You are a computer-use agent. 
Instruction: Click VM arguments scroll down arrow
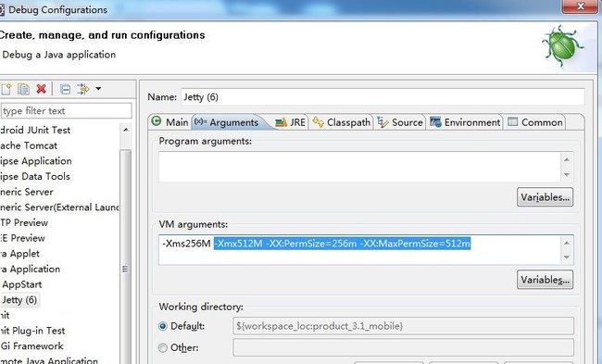[x=567, y=257]
